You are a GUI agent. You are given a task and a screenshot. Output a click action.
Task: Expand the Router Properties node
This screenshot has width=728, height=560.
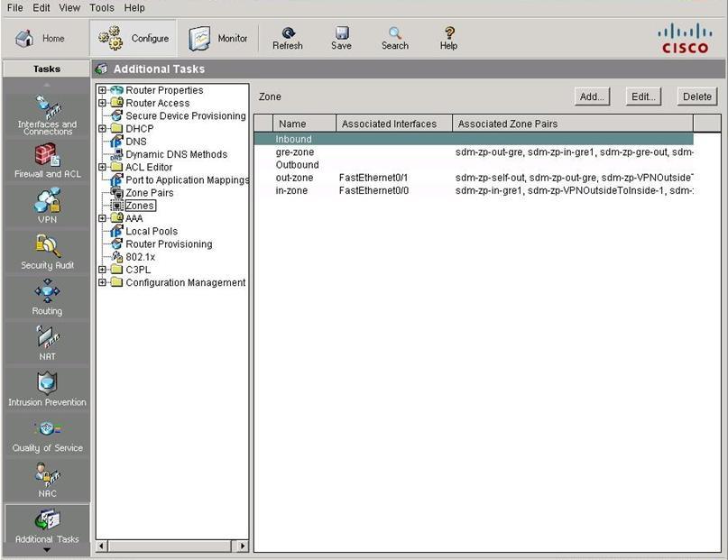(x=102, y=90)
